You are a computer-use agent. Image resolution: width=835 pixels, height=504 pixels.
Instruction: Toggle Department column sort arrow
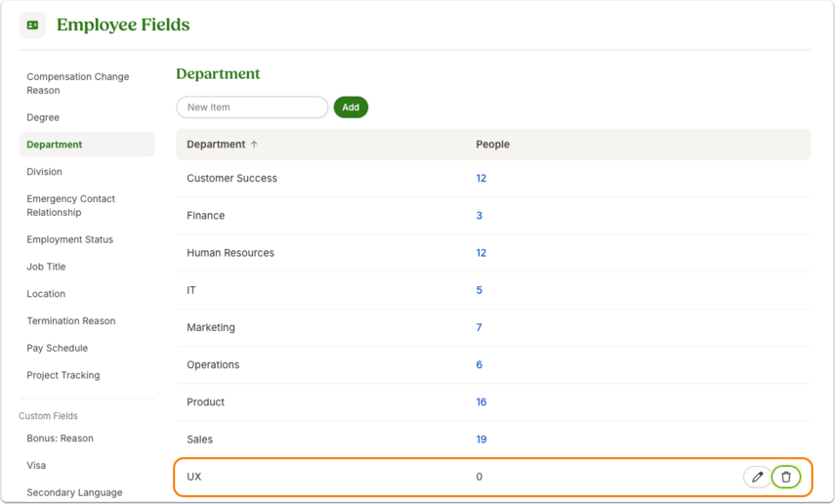(254, 145)
